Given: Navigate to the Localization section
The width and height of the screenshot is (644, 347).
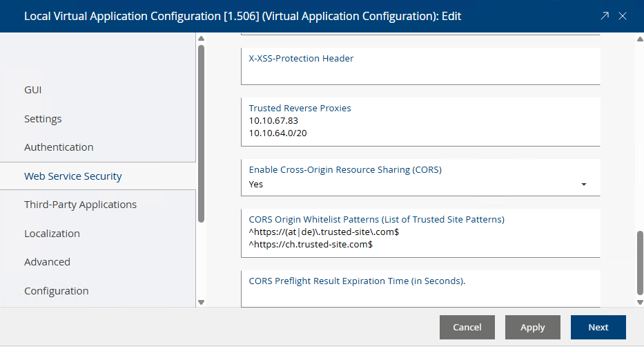Looking at the screenshot, I should point(52,234).
